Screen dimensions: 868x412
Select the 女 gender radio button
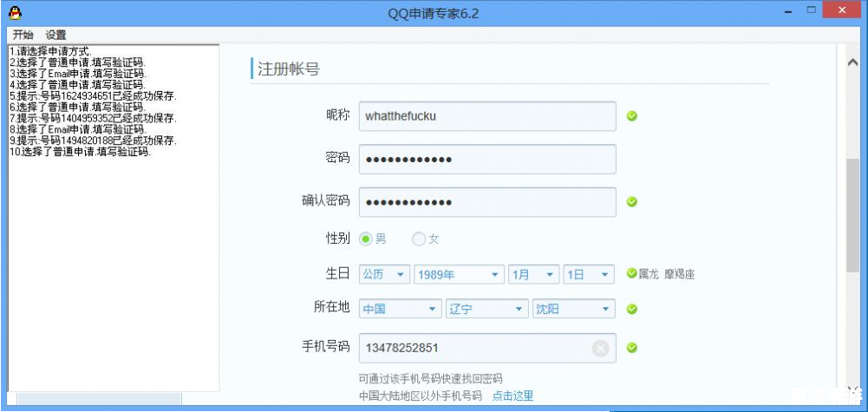tap(419, 239)
